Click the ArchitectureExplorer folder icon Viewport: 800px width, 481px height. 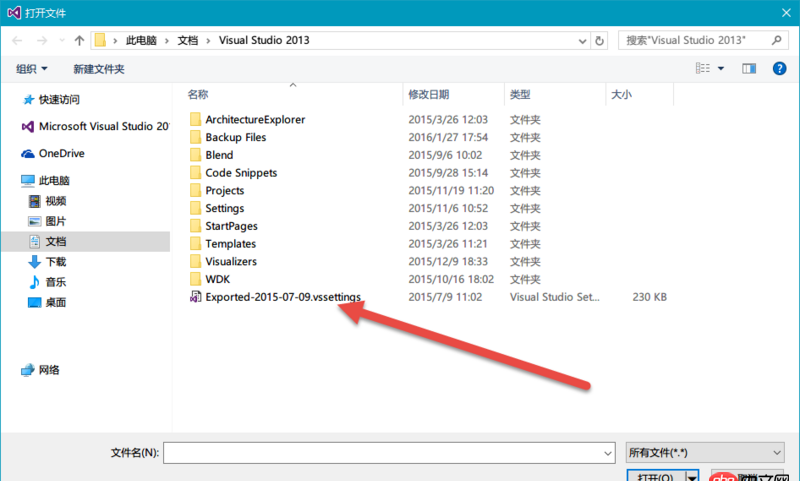[195, 119]
